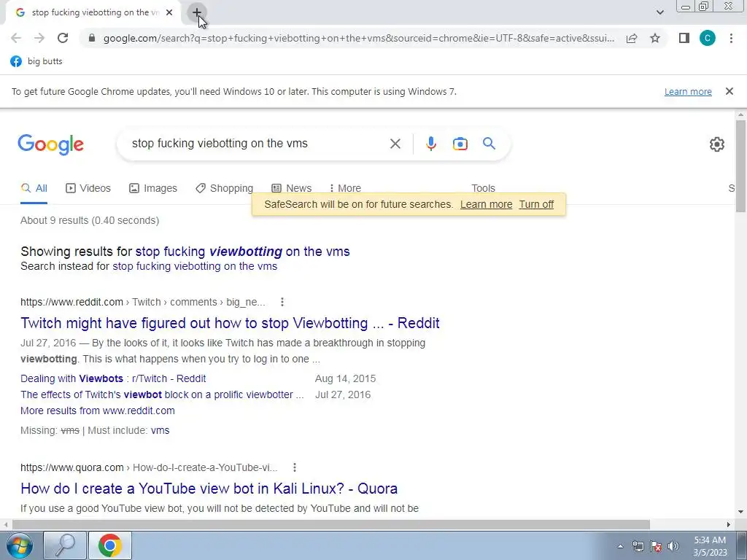Bookmark this page with the star icon
747x560 pixels.
[x=655, y=38]
